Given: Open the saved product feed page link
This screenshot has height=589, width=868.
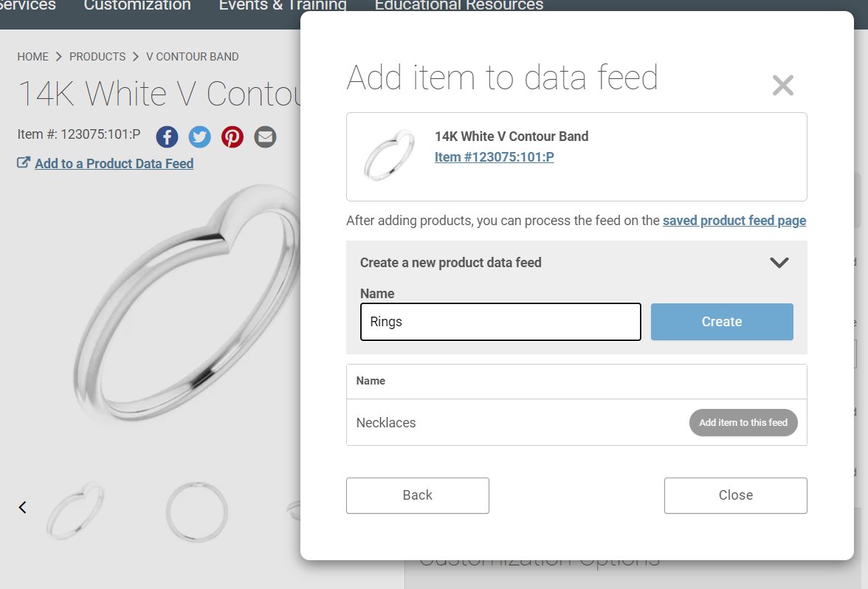Looking at the screenshot, I should 734,220.
